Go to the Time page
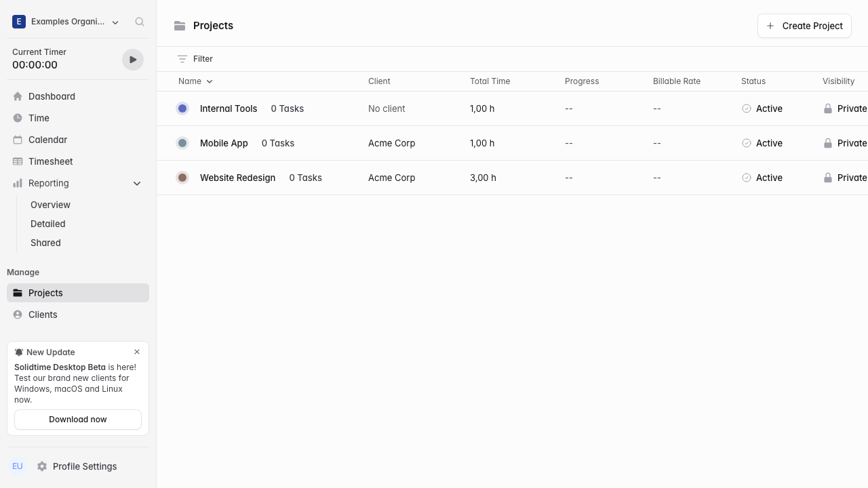 78,118
